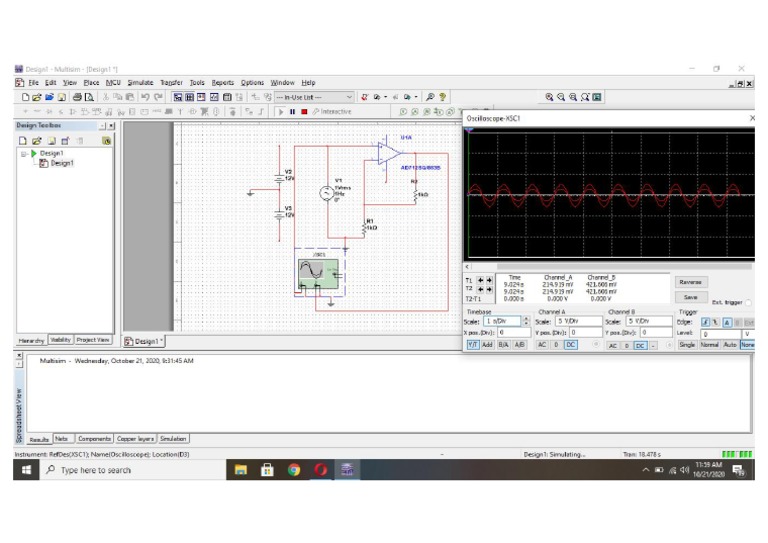This screenshot has width=768, height=543.
Task: Select DC coupling for Channel A
Action: pos(571,344)
